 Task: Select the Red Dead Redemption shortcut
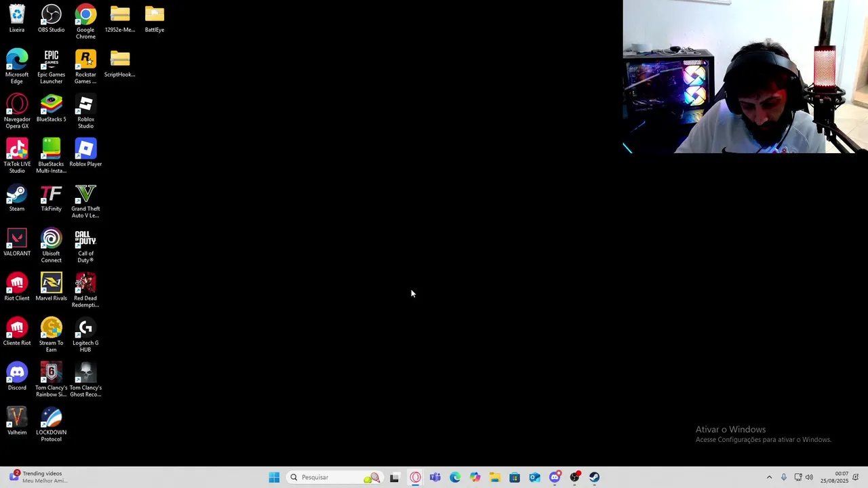click(85, 290)
